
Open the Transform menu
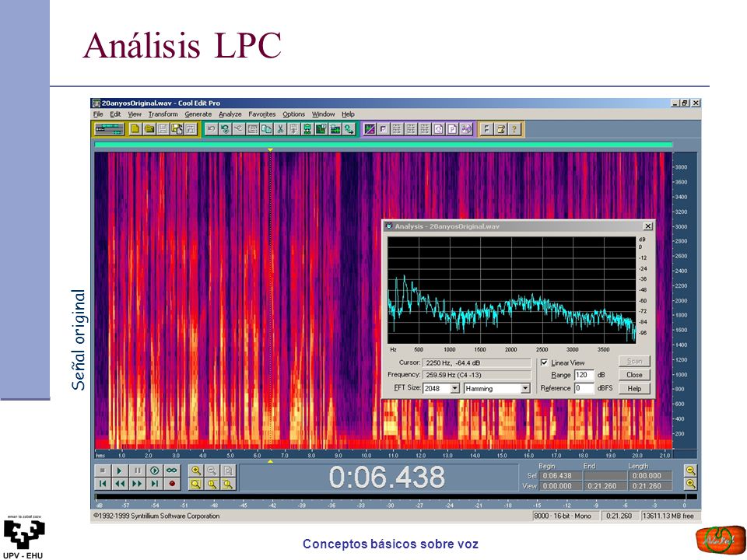point(163,114)
